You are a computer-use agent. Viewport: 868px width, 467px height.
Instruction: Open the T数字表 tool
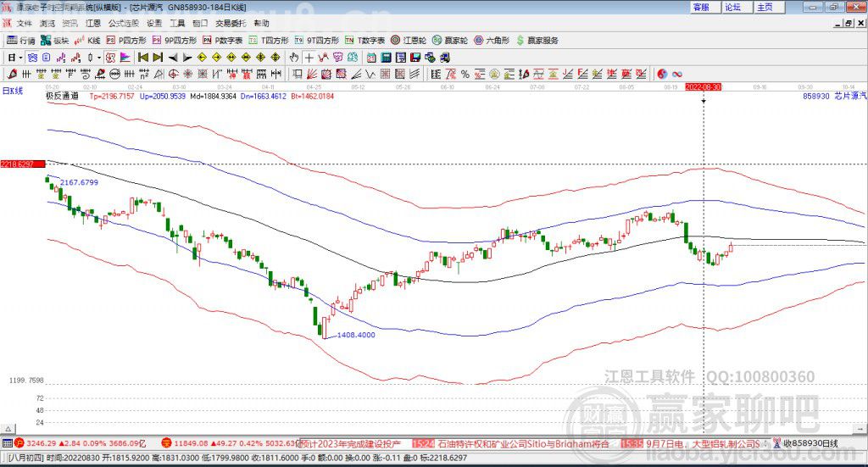pos(364,41)
